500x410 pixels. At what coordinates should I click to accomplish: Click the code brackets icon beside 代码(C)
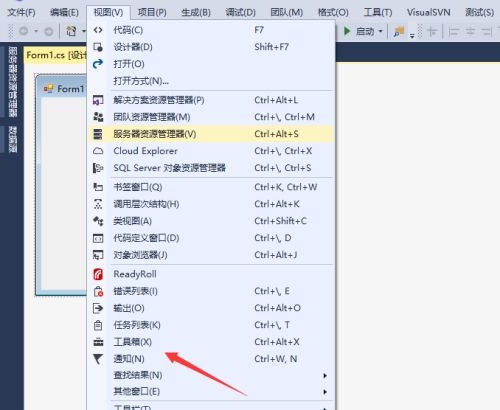(x=98, y=30)
